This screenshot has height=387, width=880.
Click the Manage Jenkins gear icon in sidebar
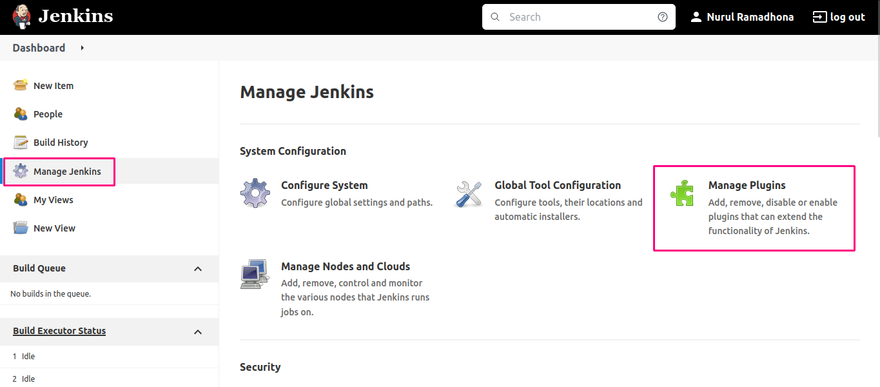coord(21,171)
